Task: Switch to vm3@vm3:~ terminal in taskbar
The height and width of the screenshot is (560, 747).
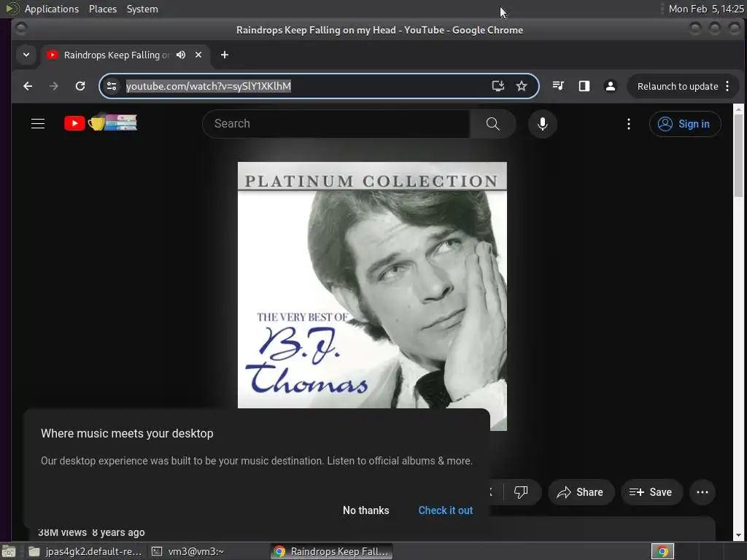Action: pyautogui.click(x=189, y=551)
